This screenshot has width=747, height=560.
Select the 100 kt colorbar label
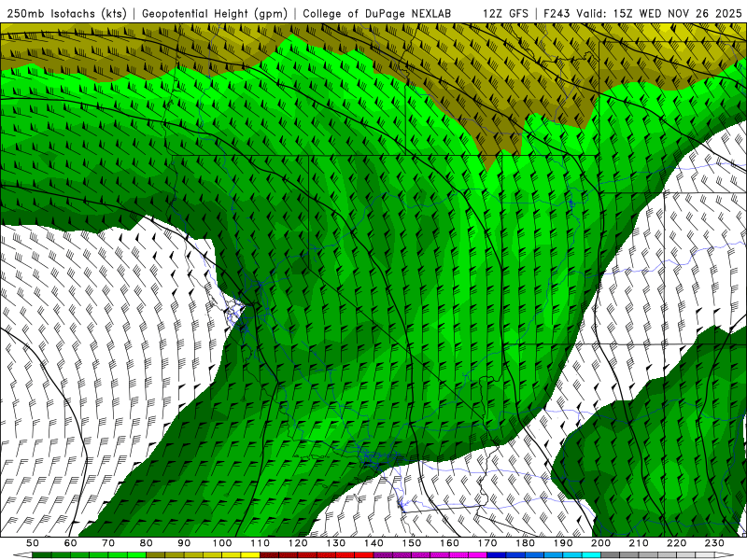(222, 543)
